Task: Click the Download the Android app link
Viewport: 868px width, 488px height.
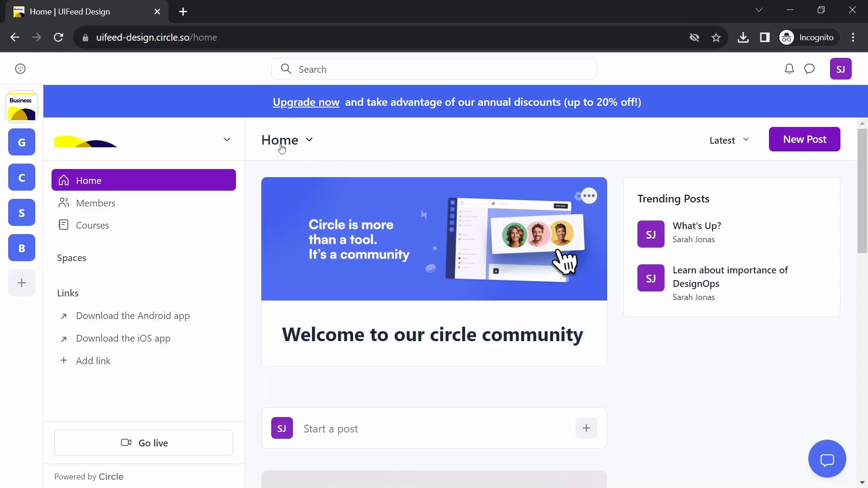Action: coord(133,315)
